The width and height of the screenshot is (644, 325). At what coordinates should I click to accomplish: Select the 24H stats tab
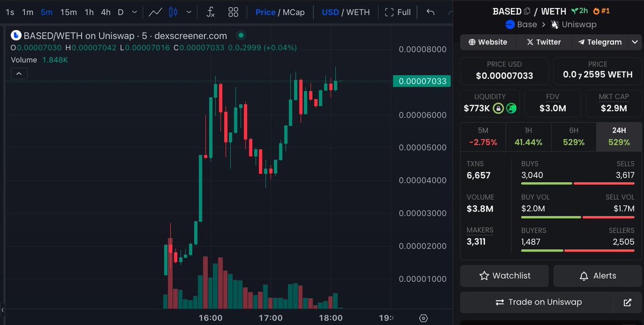[x=619, y=136]
